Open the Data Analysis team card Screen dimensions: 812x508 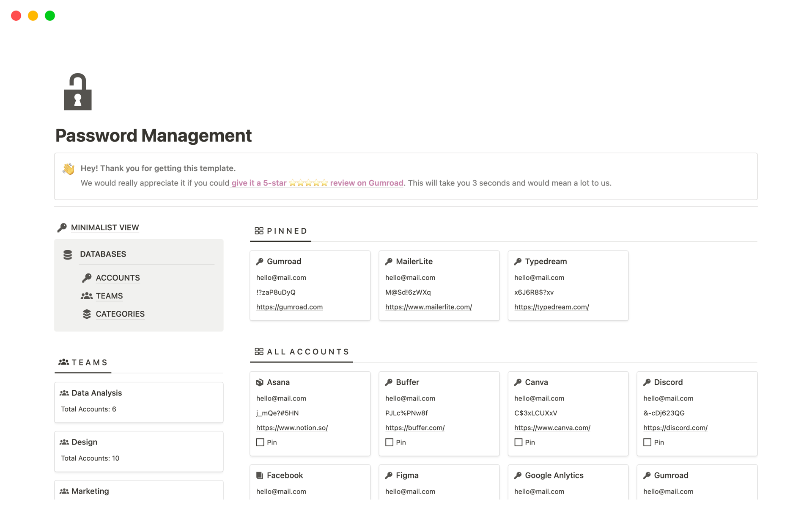[x=96, y=393]
